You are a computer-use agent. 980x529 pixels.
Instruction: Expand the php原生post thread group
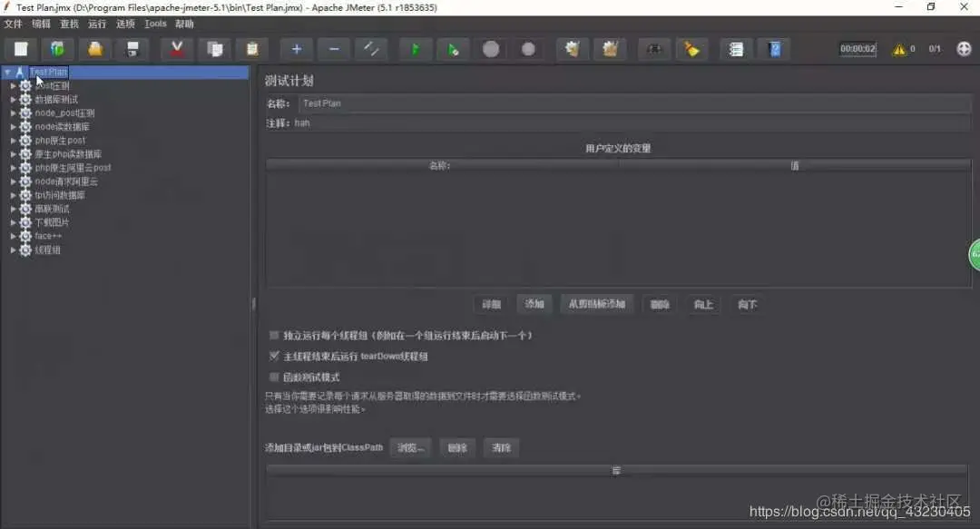coord(13,141)
